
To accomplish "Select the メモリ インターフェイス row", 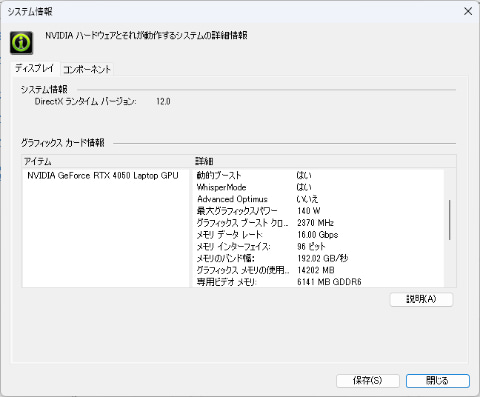I will pyautogui.click(x=318, y=247).
